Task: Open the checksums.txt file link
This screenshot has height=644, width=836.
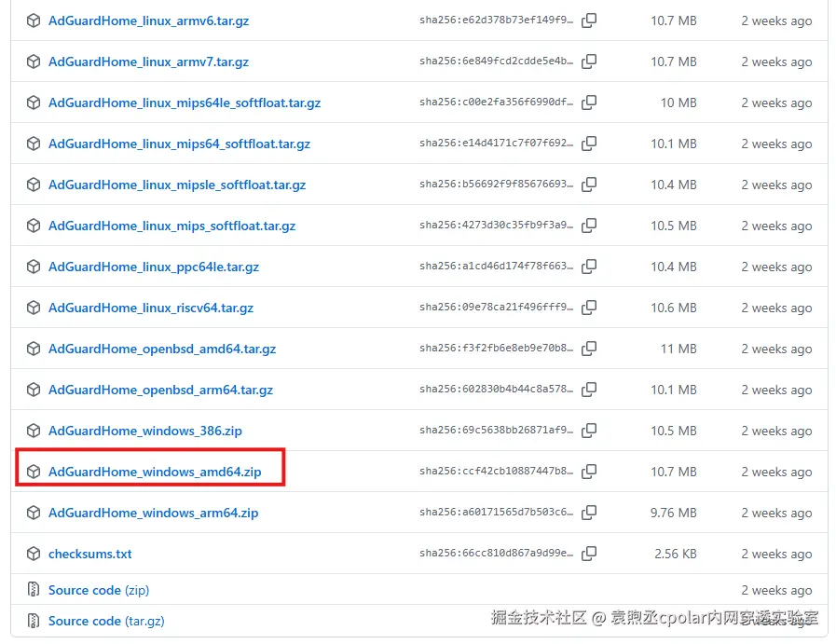Action: pyautogui.click(x=89, y=554)
